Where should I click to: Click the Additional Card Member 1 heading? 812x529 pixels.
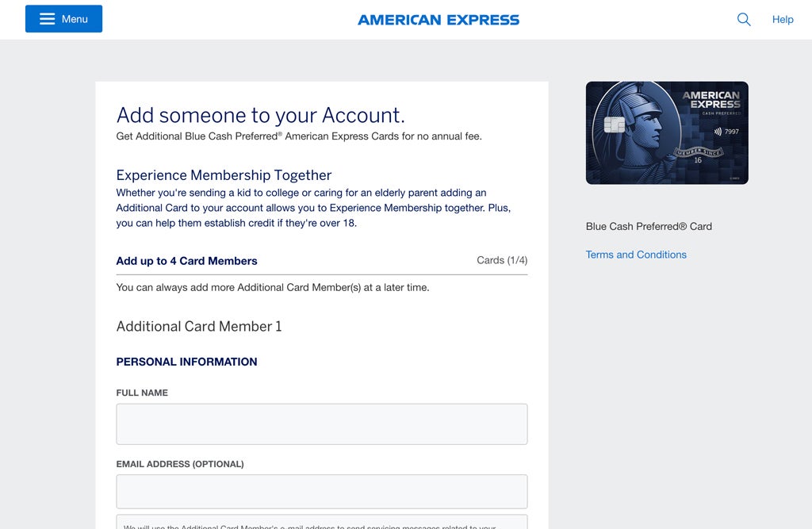tap(199, 326)
